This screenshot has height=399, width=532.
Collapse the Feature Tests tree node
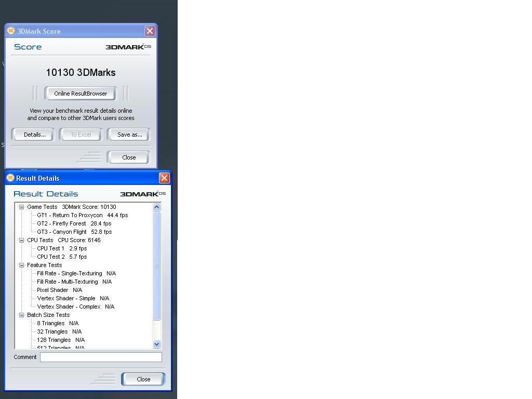(21, 265)
